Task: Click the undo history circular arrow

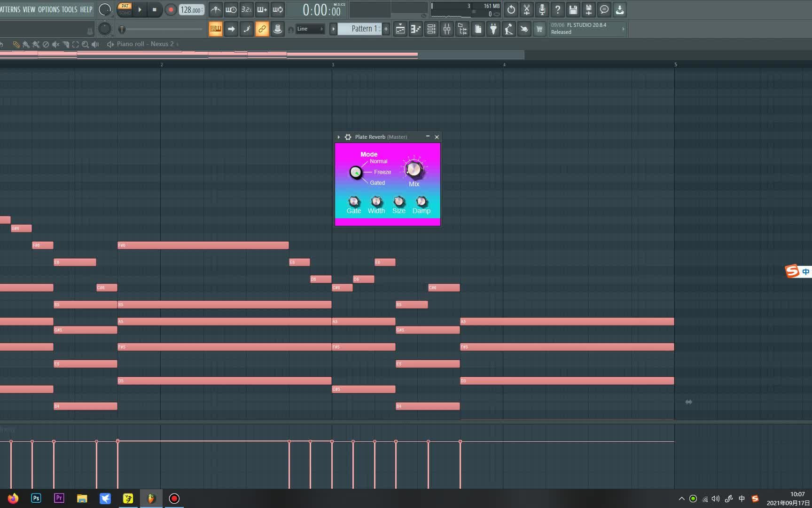Action: tap(511, 9)
